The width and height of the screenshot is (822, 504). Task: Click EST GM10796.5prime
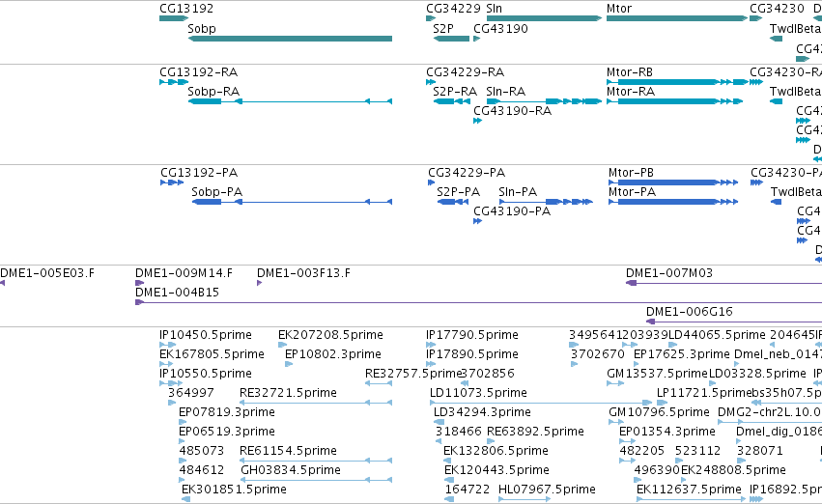(x=660, y=413)
